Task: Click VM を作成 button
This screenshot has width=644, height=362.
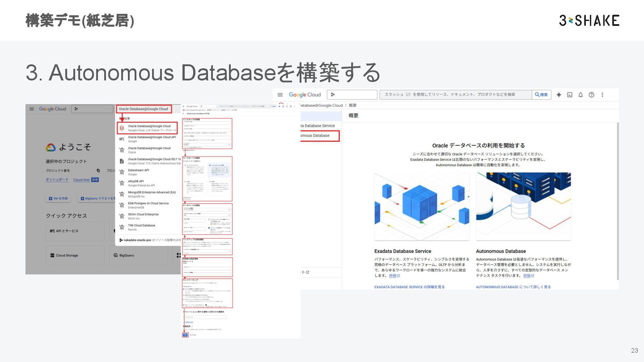Action: (x=59, y=198)
